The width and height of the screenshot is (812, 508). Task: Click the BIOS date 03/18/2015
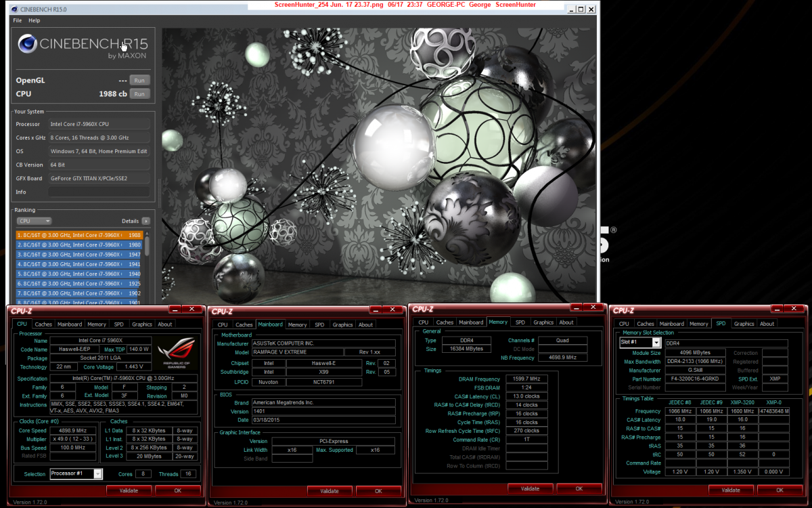click(x=323, y=420)
